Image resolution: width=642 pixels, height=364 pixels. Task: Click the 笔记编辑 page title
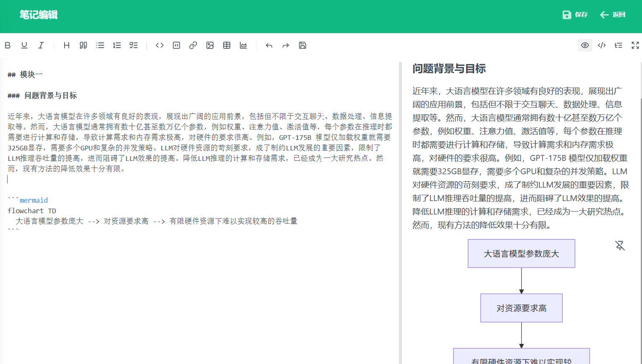39,15
